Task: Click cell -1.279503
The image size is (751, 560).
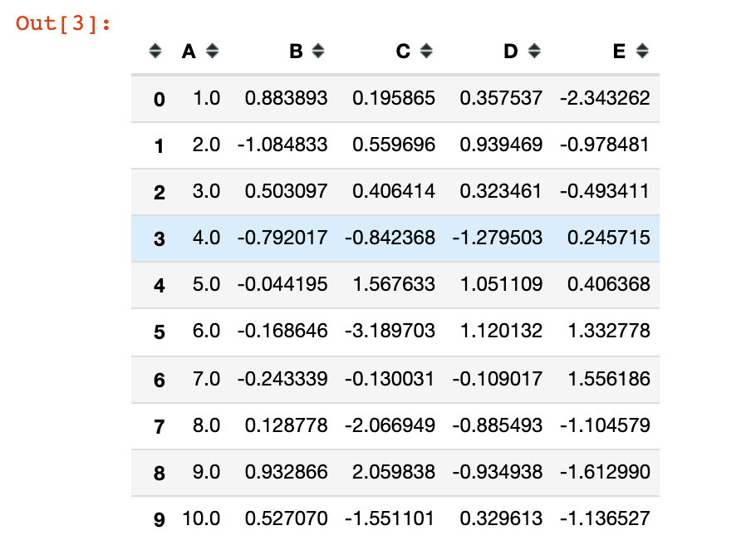Action: click(497, 238)
